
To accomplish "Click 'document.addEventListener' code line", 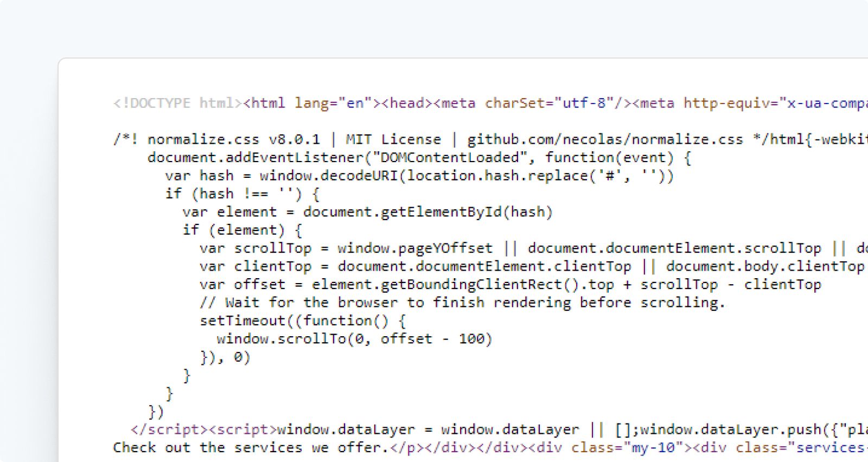I will pos(419,158).
